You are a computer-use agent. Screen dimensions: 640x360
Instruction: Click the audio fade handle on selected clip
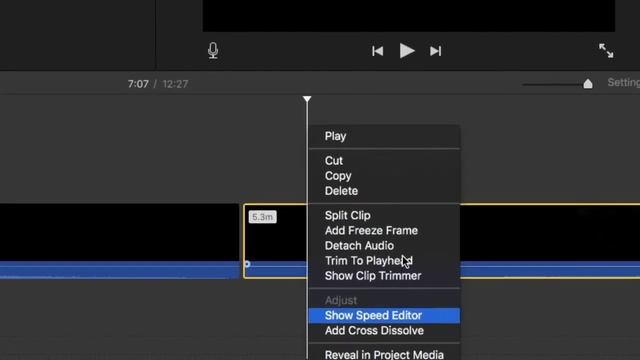(247, 264)
